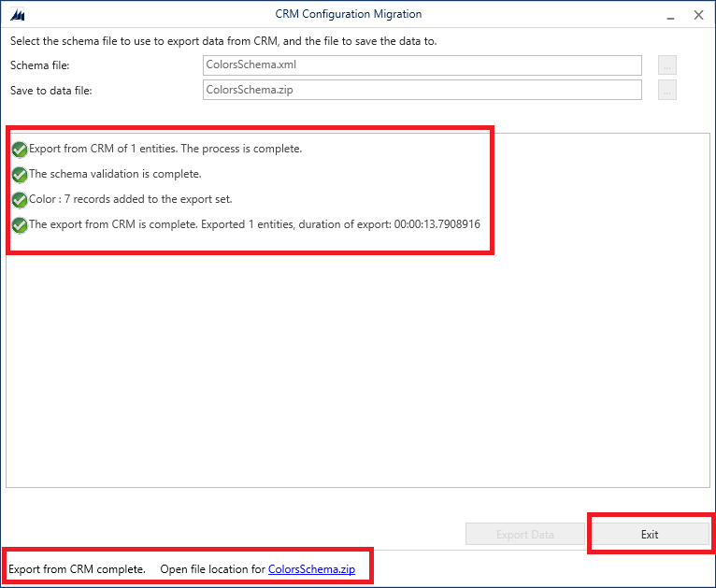Close the CRM Configuration Migration window
Viewport: 716px width, 588px height.
tap(698, 15)
